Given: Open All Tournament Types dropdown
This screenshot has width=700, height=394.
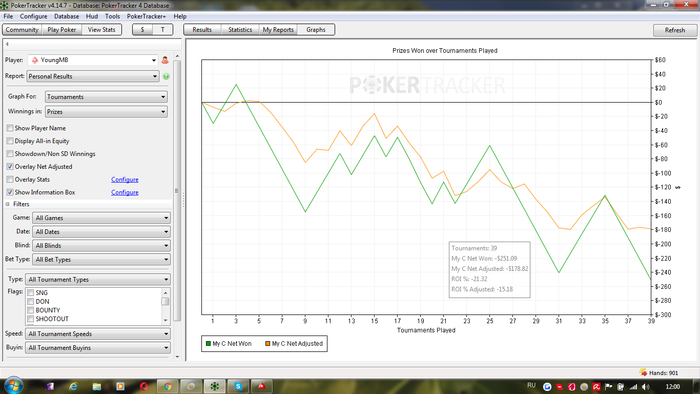Looking at the screenshot, I should tap(98, 279).
